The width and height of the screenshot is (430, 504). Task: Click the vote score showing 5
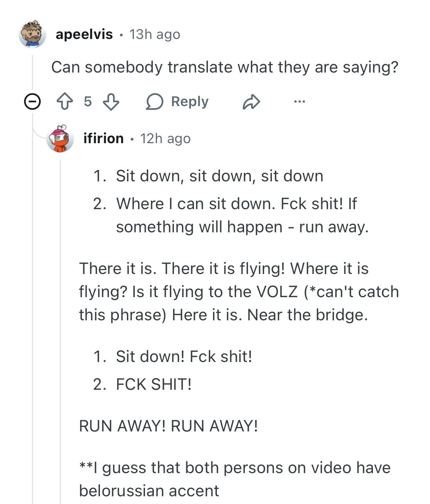tap(88, 101)
